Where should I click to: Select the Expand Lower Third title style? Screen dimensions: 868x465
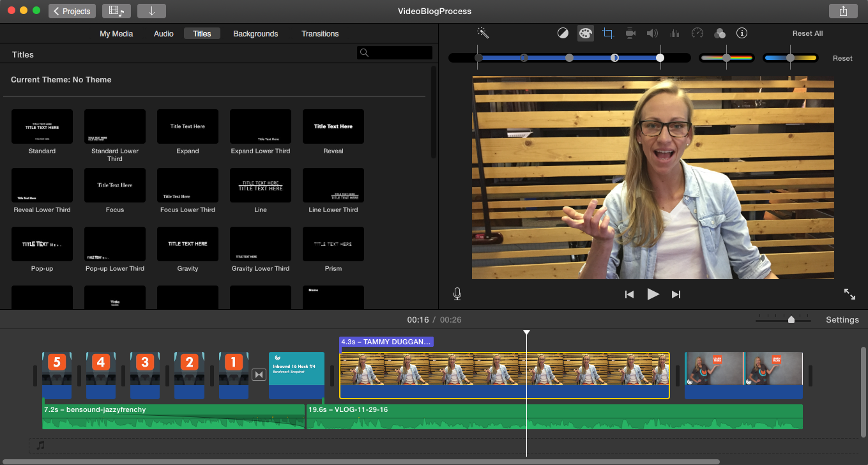tap(260, 126)
